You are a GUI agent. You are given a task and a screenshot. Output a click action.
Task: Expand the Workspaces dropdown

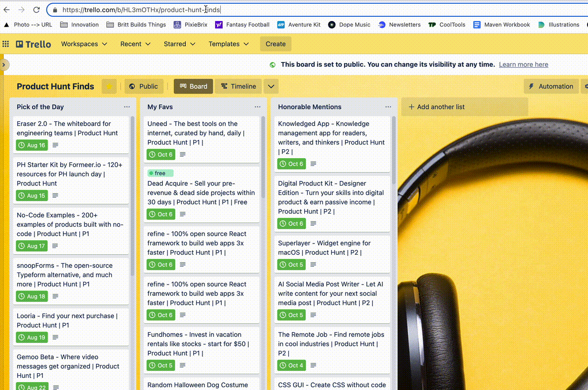(x=84, y=43)
